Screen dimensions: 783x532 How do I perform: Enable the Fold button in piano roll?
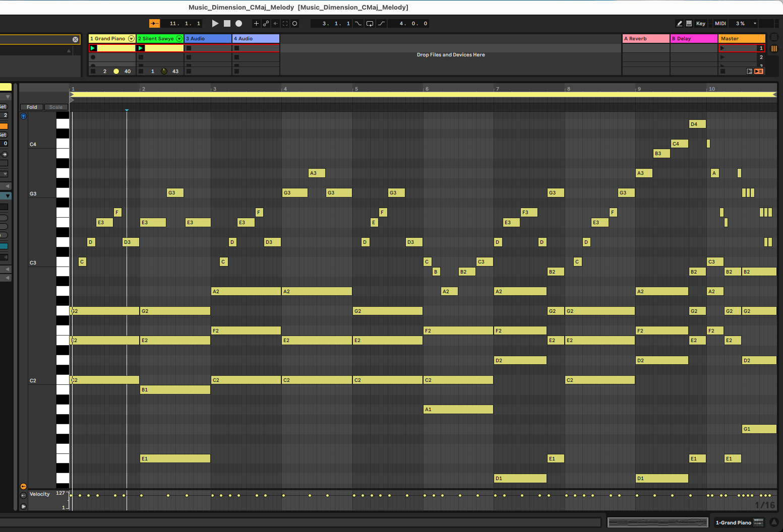32,107
